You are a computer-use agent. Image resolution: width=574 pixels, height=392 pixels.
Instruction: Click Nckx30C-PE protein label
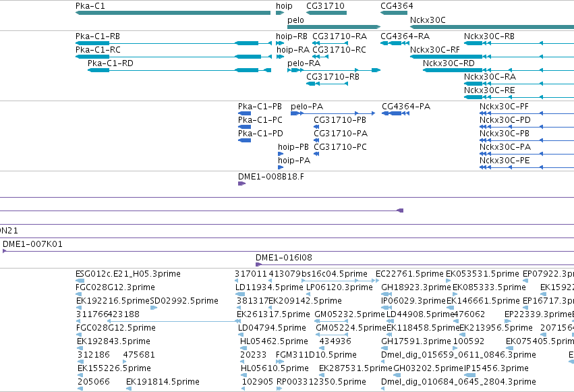pyautogui.click(x=505, y=161)
